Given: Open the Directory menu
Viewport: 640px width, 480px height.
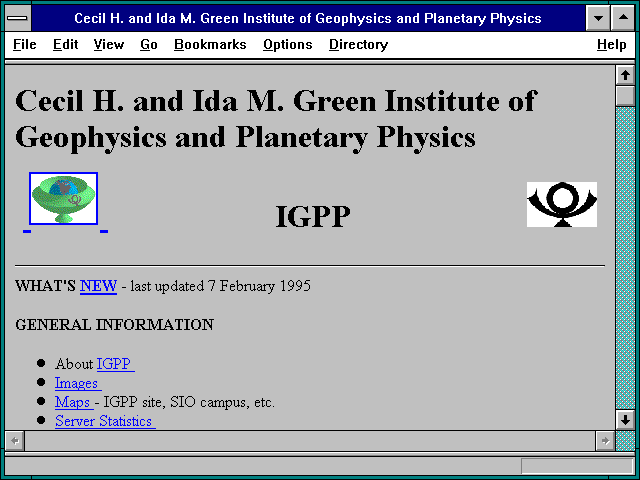Looking at the screenshot, I should pyautogui.click(x=358, y=44).
